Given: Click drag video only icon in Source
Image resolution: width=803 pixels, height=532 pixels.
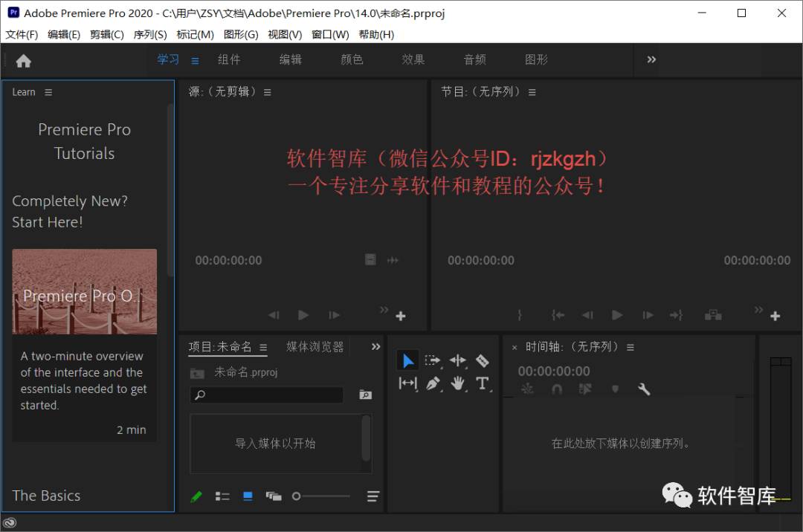Looking at the screenshot, I should click(370, 260).
